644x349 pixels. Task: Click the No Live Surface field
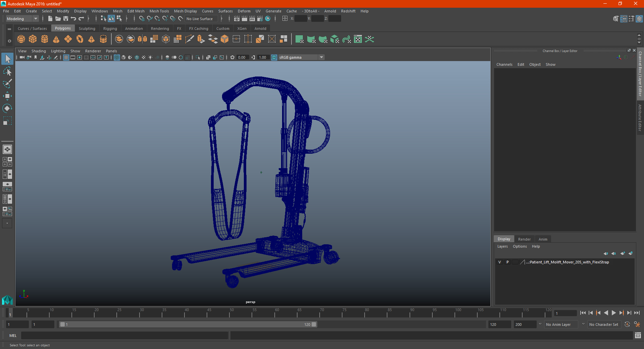(202, 19)
